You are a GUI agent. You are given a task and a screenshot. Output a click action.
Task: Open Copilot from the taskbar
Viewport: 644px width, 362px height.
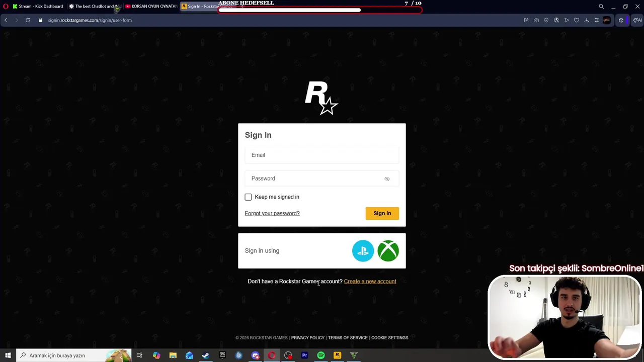(156, 355)
